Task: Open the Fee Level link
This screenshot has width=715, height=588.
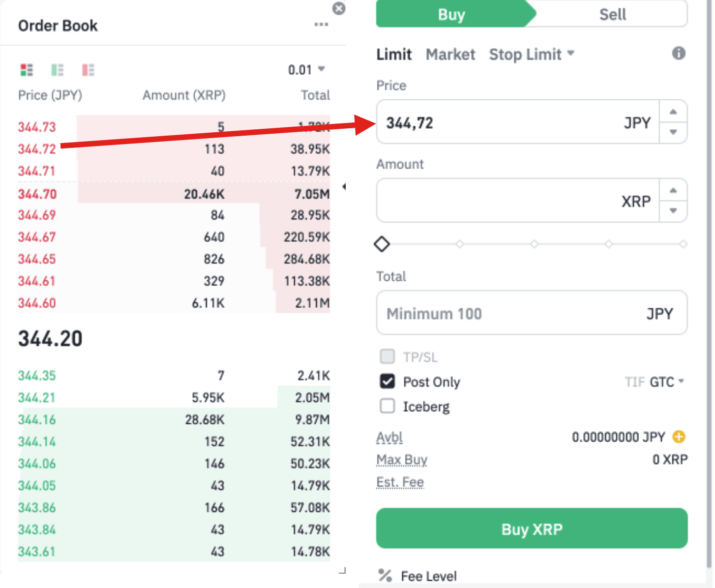Action: pyautogui.click(x=428, y=576)
